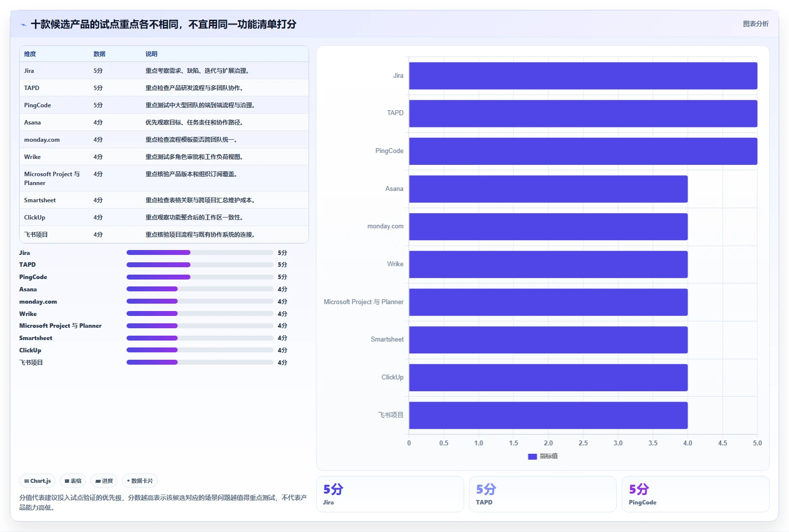Click the Asana progress bar
Viewport: 789px width, 532px height.
(200, 289)
